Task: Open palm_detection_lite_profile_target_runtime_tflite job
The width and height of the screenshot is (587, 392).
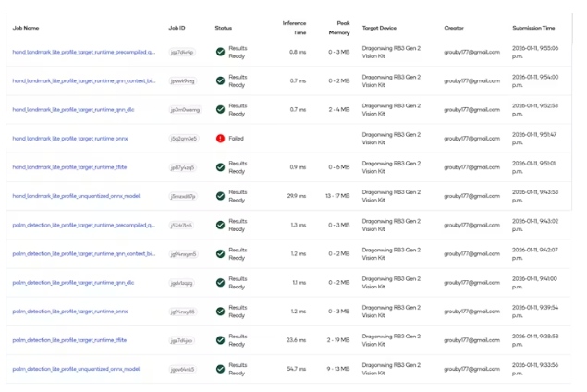Action: coord(69,340)
